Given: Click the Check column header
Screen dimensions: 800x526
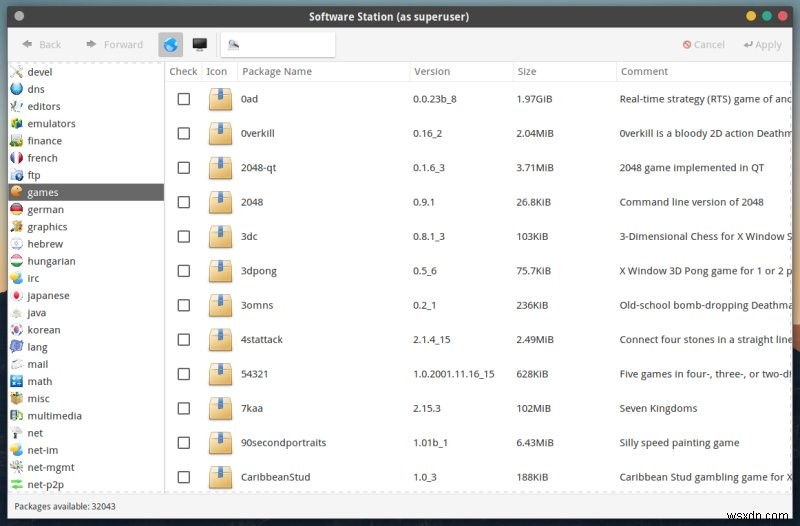Looking at the screenshot, I should [183, 71].
